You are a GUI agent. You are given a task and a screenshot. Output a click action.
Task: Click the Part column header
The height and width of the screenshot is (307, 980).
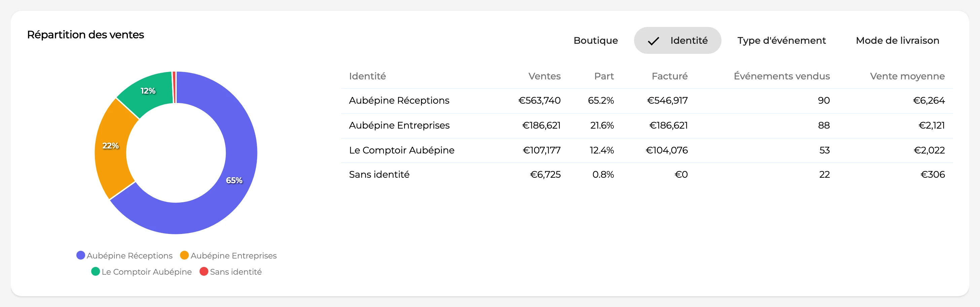tap(604, 76)
